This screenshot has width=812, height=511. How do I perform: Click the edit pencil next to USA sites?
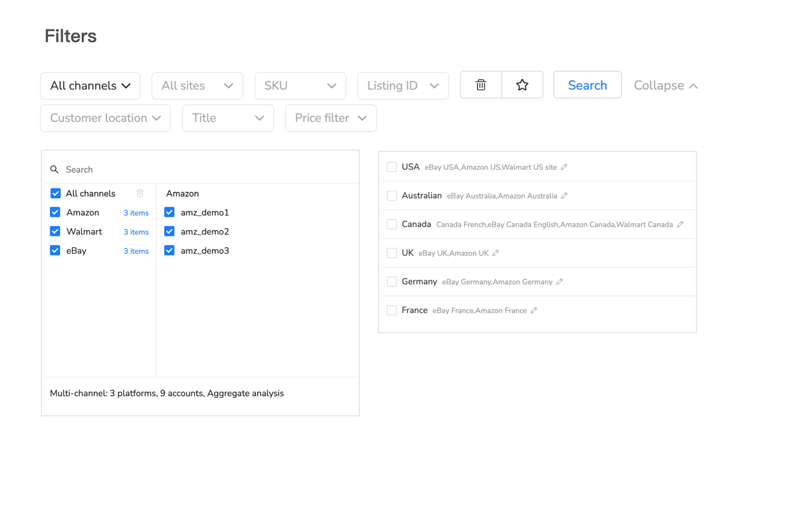click(x=564, y=167)
